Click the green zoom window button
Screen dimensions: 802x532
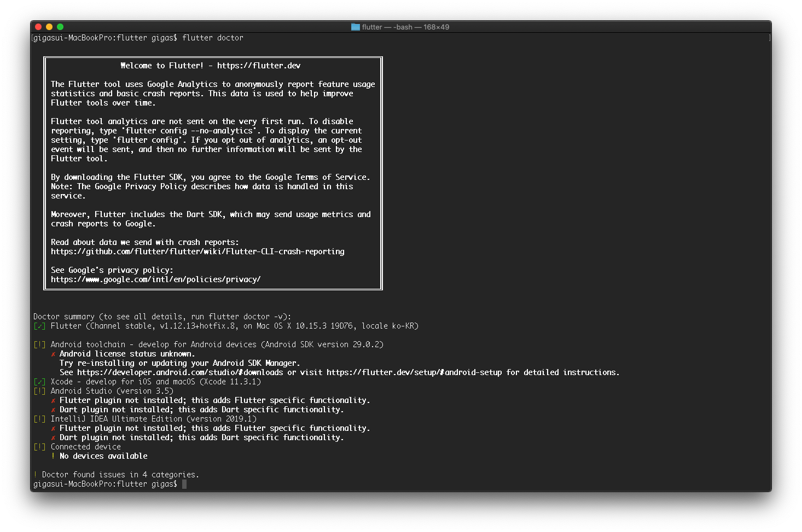60,27
